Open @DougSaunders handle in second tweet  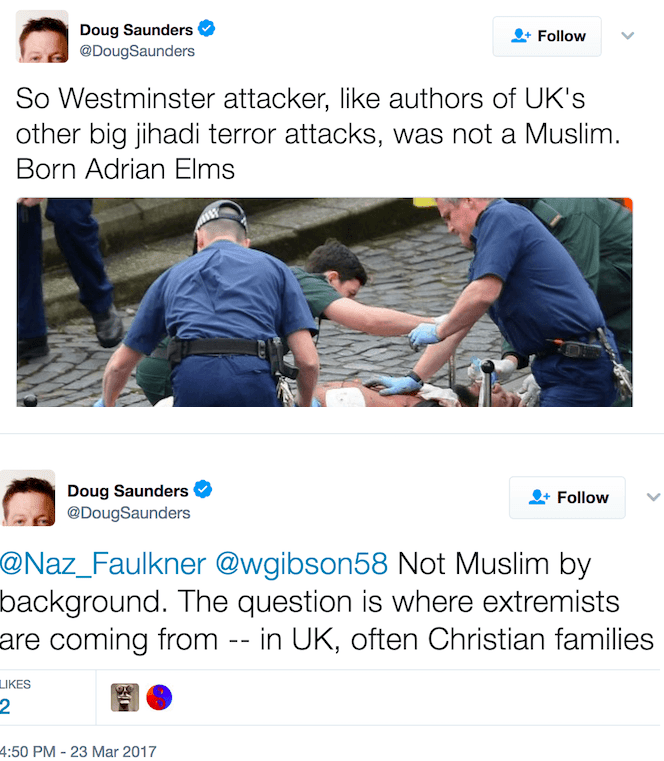coord(129,513)
